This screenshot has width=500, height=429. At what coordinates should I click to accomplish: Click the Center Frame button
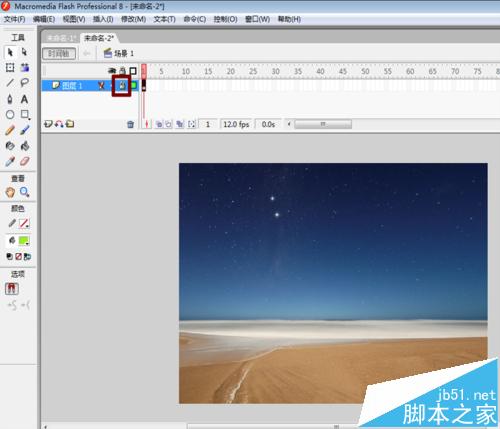click(146, 124)
